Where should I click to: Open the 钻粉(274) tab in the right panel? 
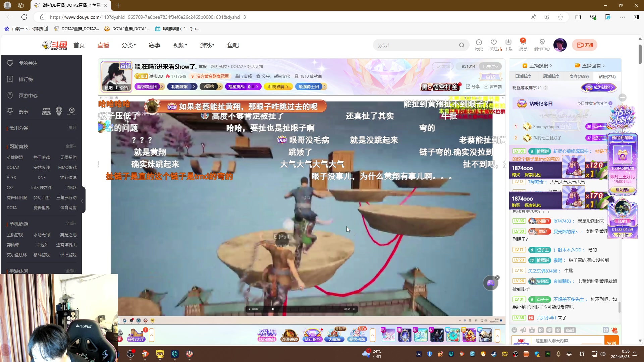[x=607, y=76]
